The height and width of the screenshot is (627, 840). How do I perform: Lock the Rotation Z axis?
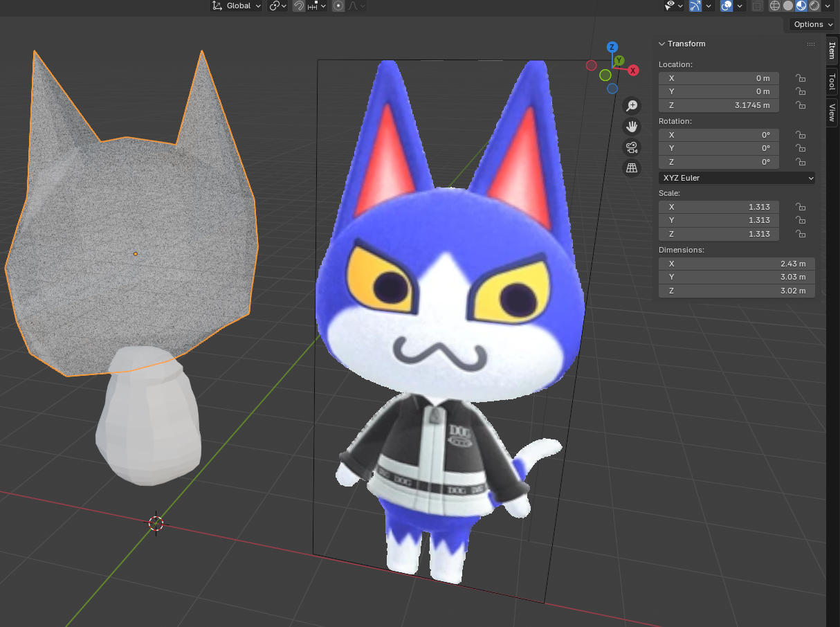click(x=800, y=162)
